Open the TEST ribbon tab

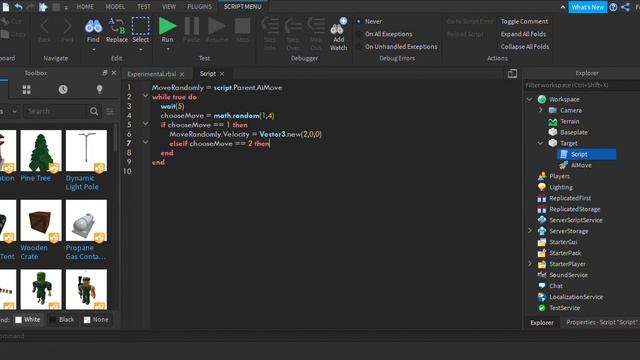144,7
